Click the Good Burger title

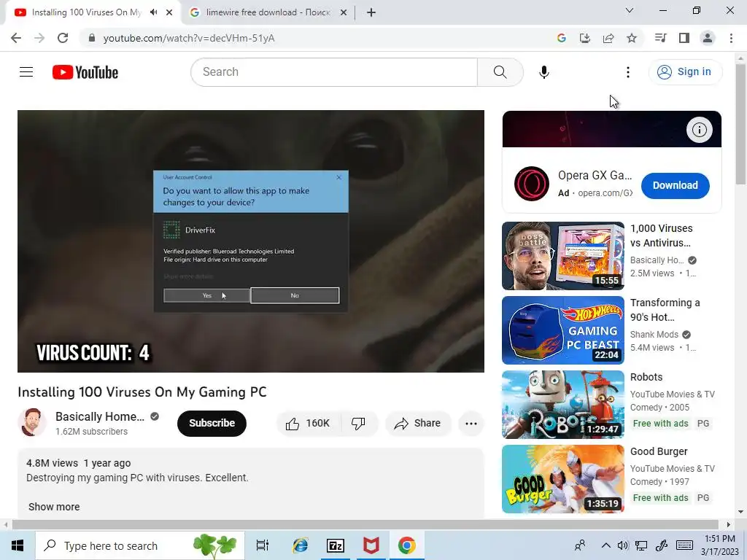(x=659, y=451)
